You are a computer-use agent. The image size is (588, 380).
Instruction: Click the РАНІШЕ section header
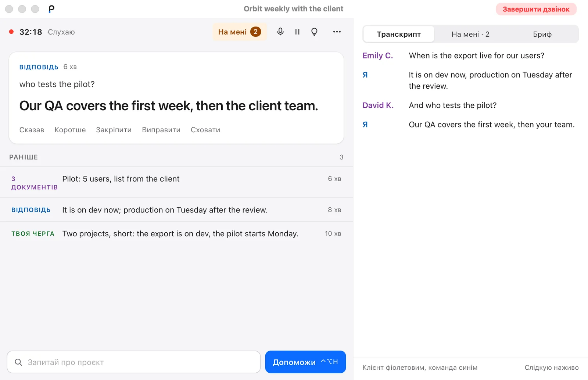[x=24, y=157]
